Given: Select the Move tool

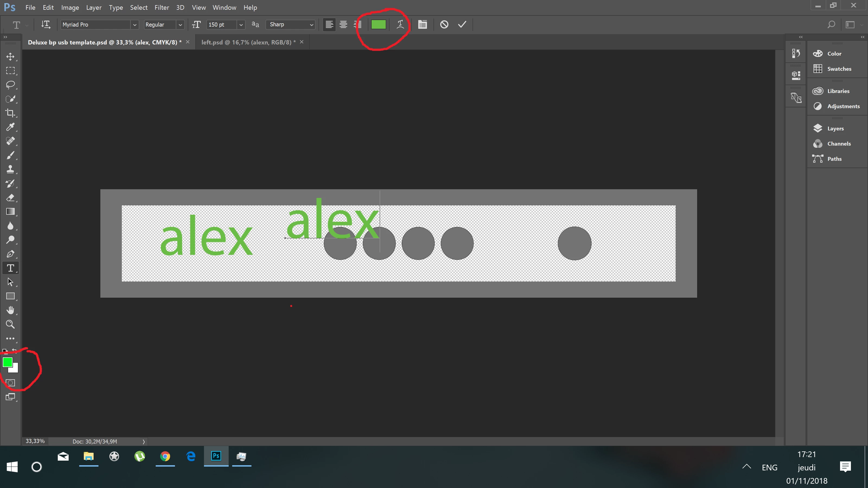Looking at the screenshot, I should [10, 57].
